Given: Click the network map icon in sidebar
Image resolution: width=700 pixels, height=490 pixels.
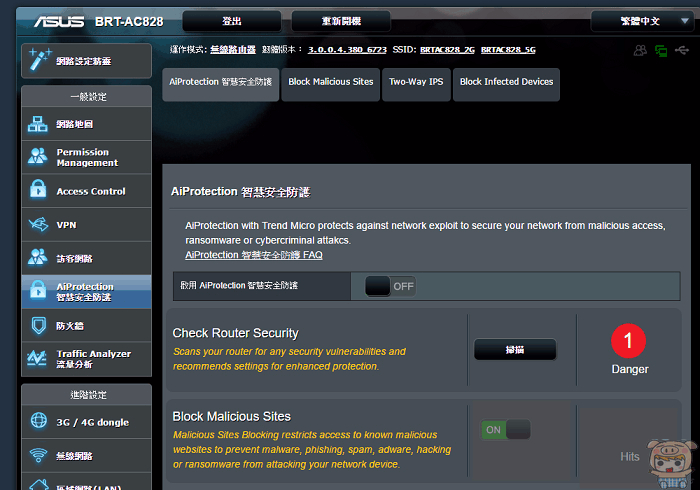Looking at the screenshot, I should pos(38,124).
